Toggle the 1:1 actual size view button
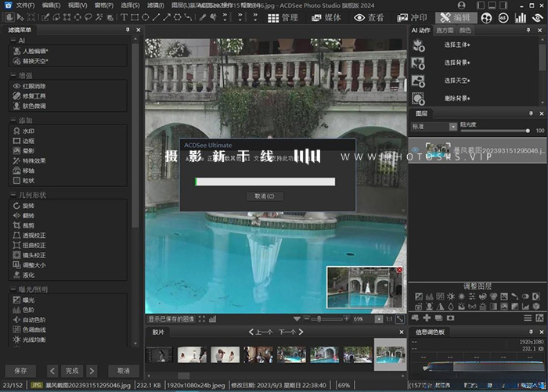548x392 pixels. coord(389,319)
